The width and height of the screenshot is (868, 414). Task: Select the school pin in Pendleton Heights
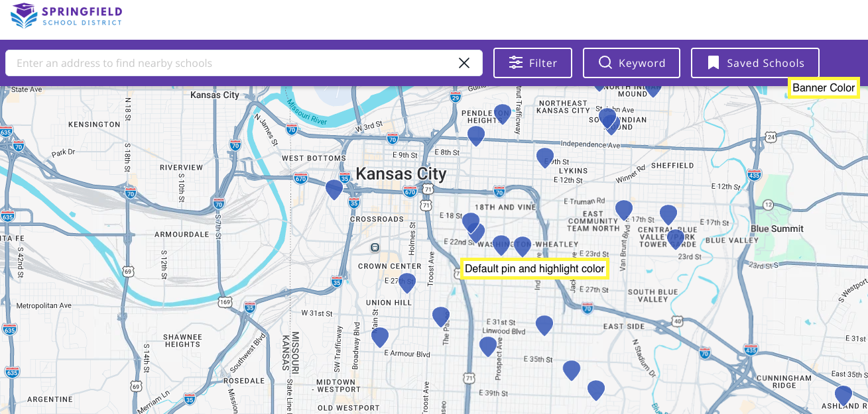(503, 114)
